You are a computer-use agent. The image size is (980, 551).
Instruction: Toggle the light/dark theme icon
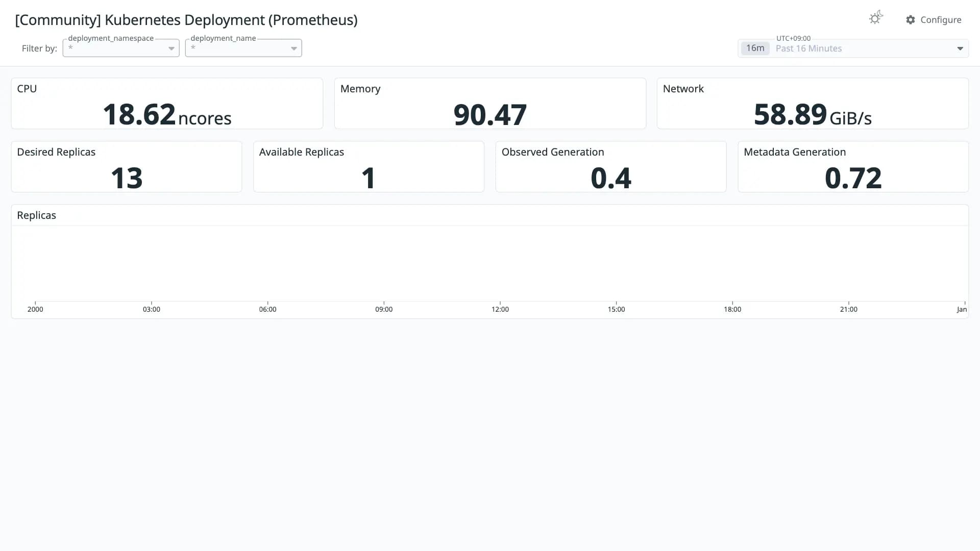click(876, 18)
